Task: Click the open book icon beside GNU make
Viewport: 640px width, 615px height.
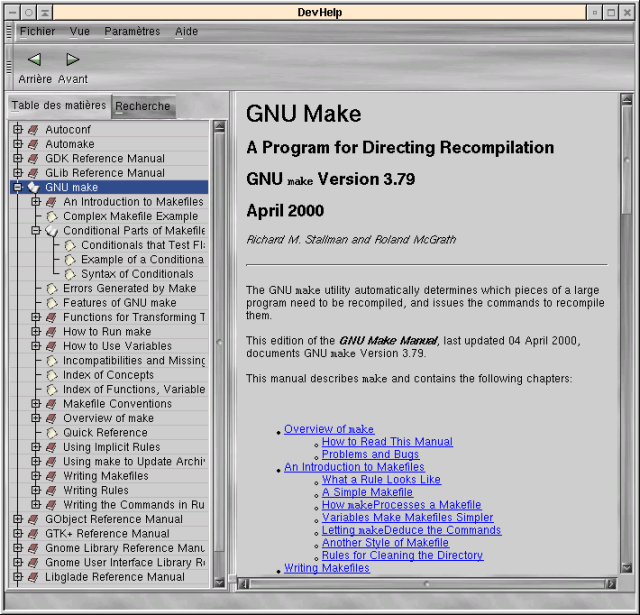Action: 34,187
